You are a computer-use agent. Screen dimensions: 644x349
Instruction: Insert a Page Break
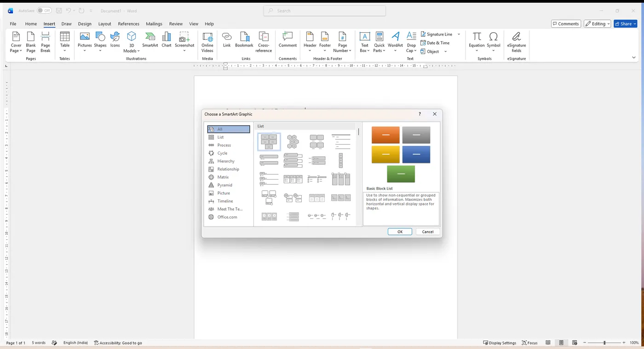pyautogui.click(x=46, y=42)
